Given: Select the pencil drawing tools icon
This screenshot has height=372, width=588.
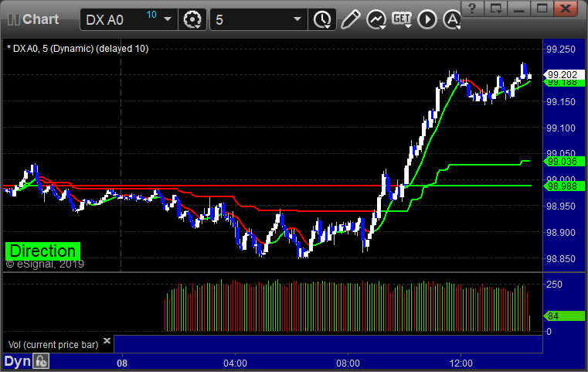Looking at the screenshot, I should coord(350,19).
